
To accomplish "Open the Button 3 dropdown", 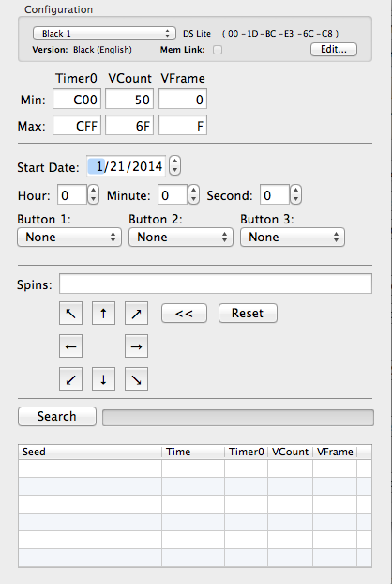I will click(293, 238).
